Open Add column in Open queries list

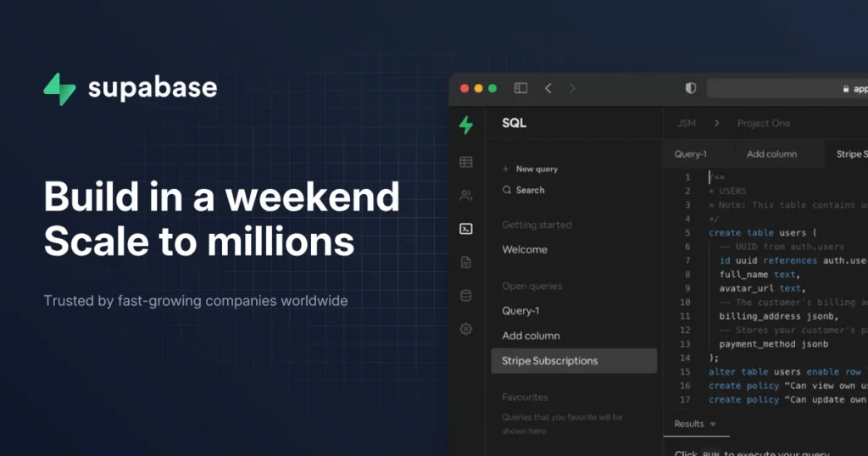click(531, 336)
